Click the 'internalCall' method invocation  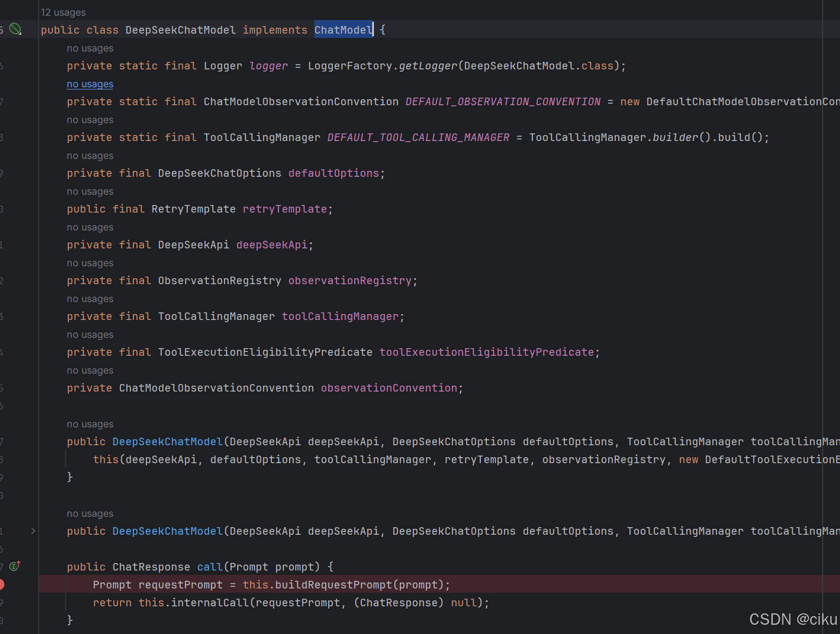pyautogui.click(x=210, y=603)
